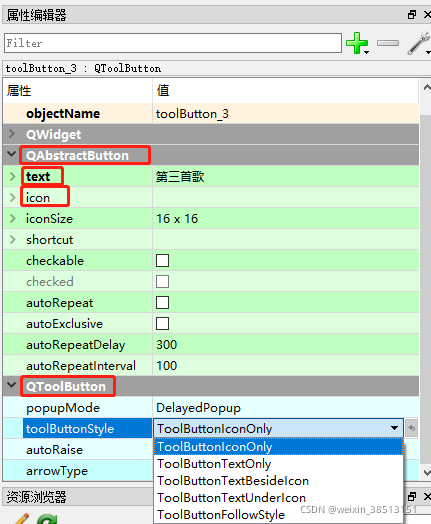Select ToolButtonIconOnly from dropdown list
The image size is (431, 524).
[x=278, y=447]
